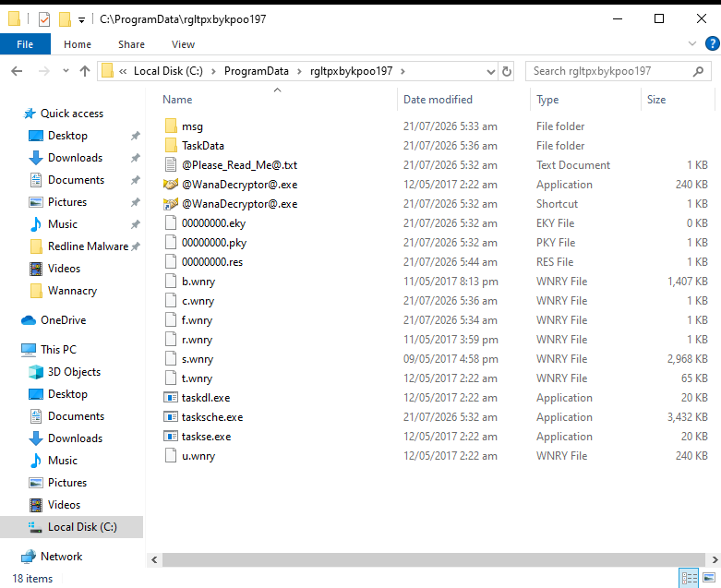721x588 pixels.
Task: Select the msg folder icon
Action: pyautogui.click(x=171, y=126)
